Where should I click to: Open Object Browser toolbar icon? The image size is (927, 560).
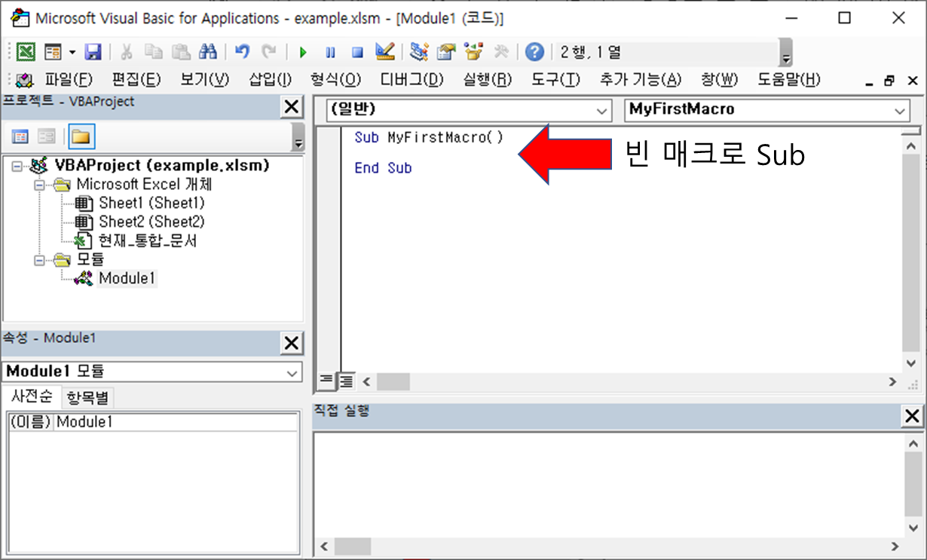(x=473, y=52)
